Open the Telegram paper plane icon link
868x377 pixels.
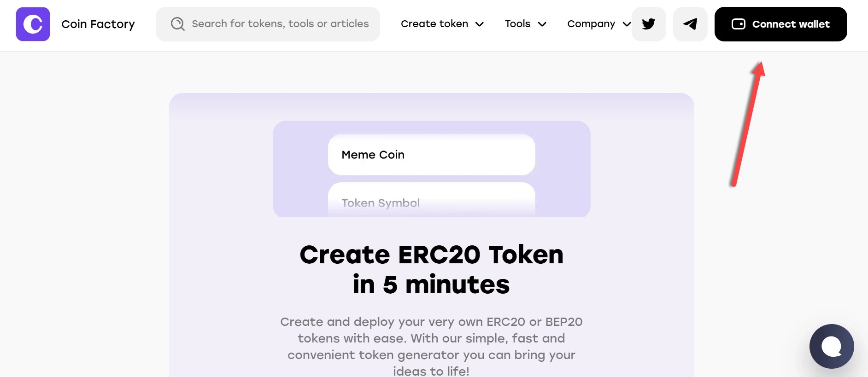[690, 24]
